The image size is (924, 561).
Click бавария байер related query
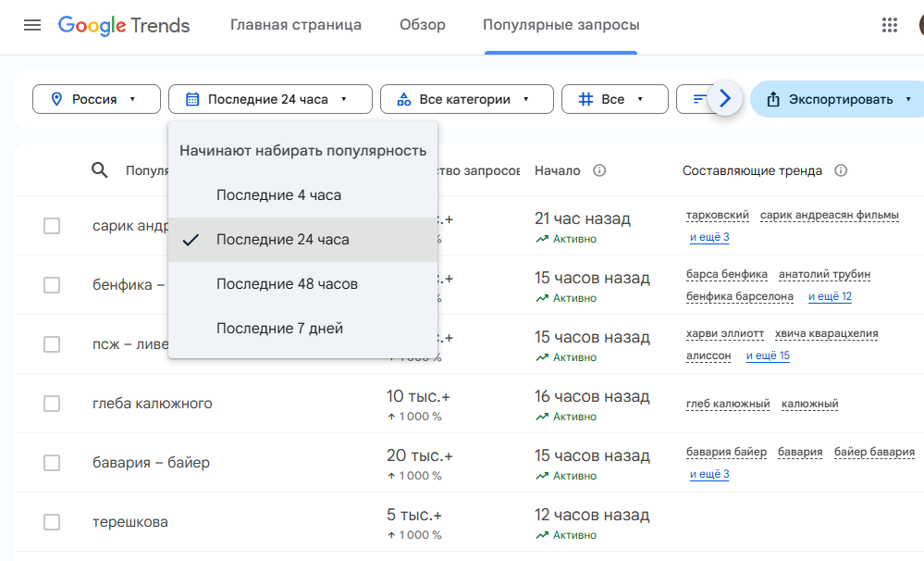pos(726,452)
